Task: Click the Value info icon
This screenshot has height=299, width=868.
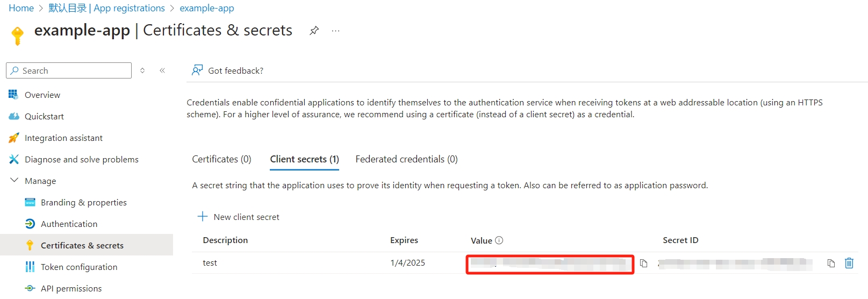Action: tap(499, 240)
